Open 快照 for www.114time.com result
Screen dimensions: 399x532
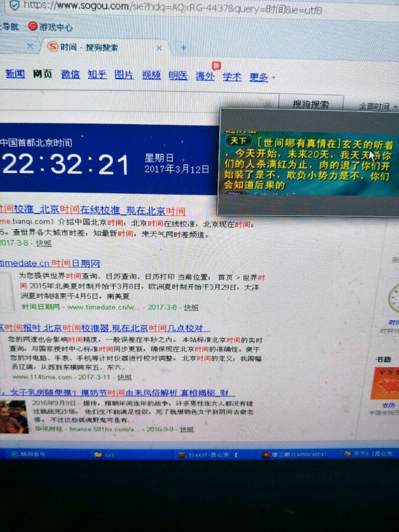pos(124,377)
